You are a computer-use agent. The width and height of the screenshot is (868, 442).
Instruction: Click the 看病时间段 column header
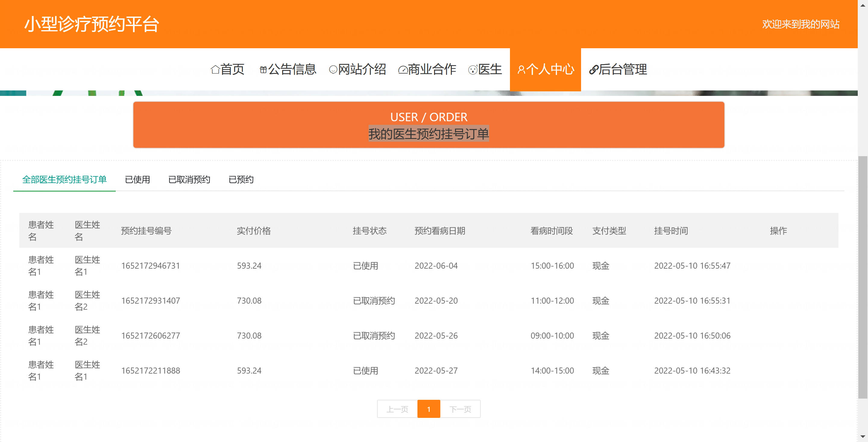[x=552, y=231]
